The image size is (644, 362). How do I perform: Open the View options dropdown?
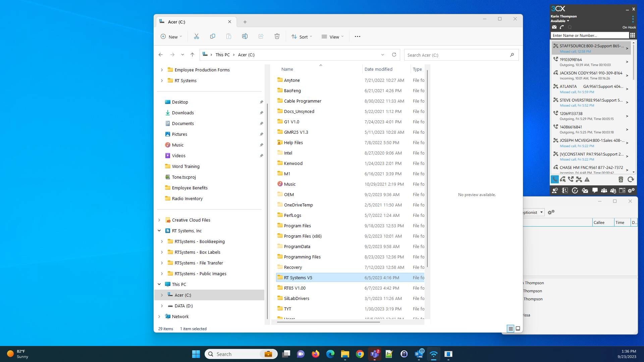point(333,37)
